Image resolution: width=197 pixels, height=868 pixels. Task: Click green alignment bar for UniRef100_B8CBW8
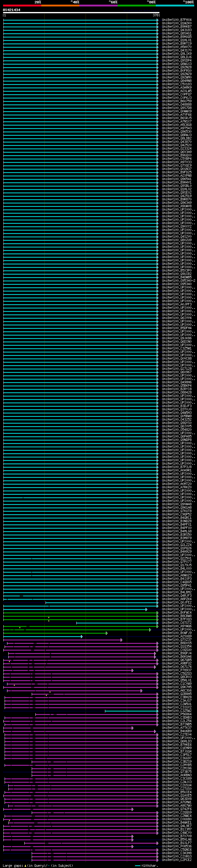tap(81, 616)
